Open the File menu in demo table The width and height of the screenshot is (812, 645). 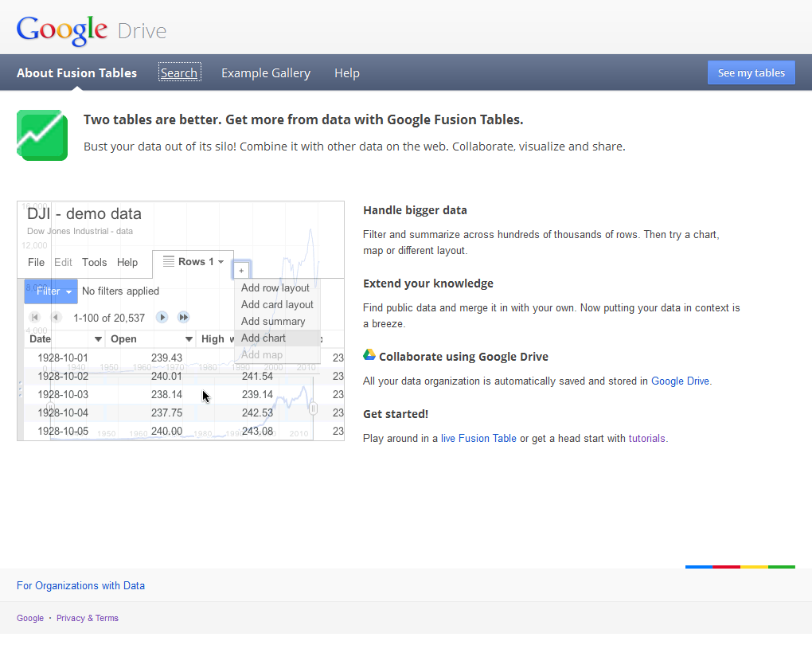pos(36,262)
